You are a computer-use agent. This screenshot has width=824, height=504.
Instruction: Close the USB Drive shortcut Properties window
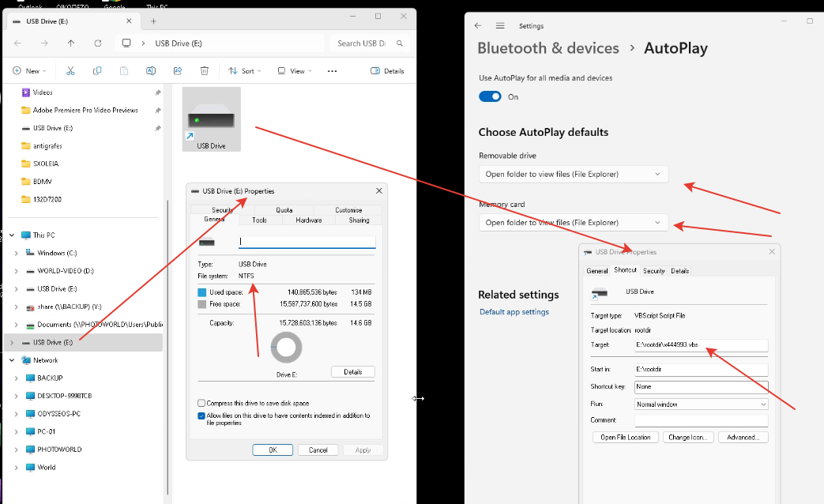tap(772, 252)
